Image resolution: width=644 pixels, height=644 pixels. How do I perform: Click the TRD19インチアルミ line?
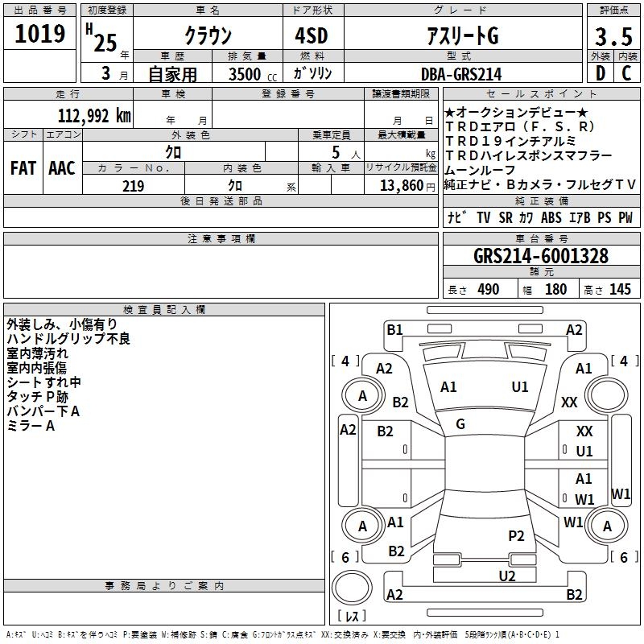tap(510, 142)
